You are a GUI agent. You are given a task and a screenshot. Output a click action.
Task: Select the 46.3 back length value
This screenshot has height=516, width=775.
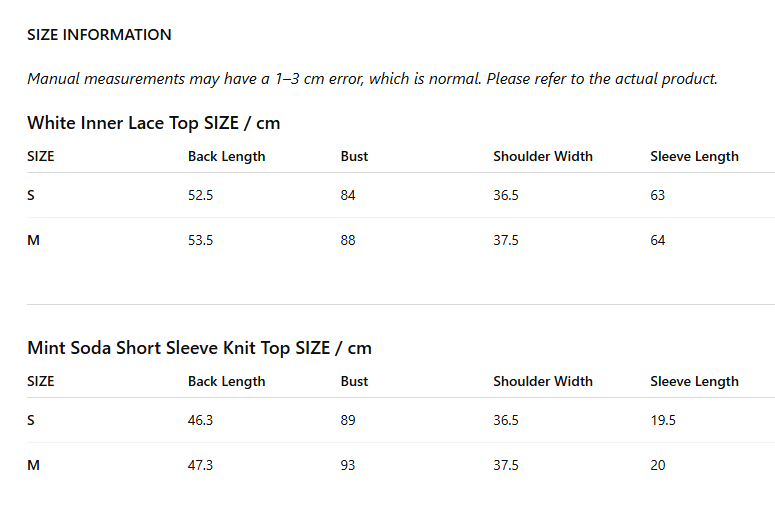point(200,420)
